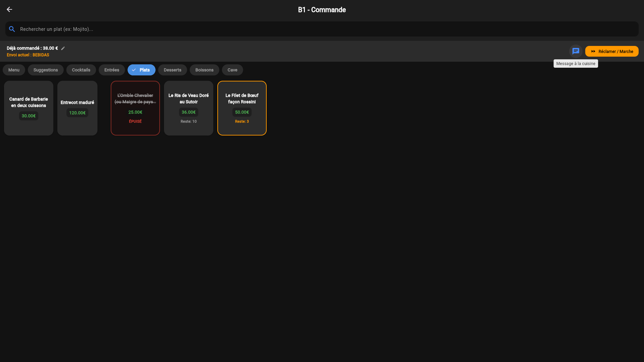Click the search magnifier icon
The image size is (644, 362).
(x=12, y=29)
